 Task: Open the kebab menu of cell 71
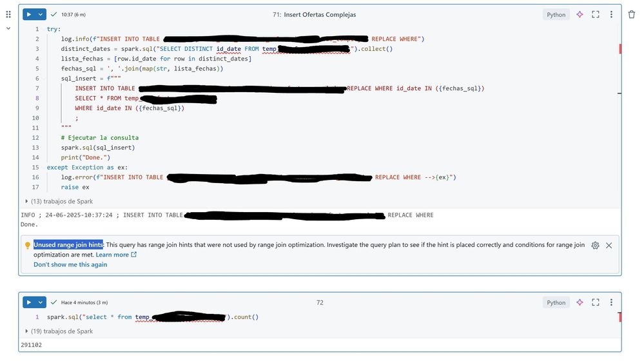click(x=611, y=14)
